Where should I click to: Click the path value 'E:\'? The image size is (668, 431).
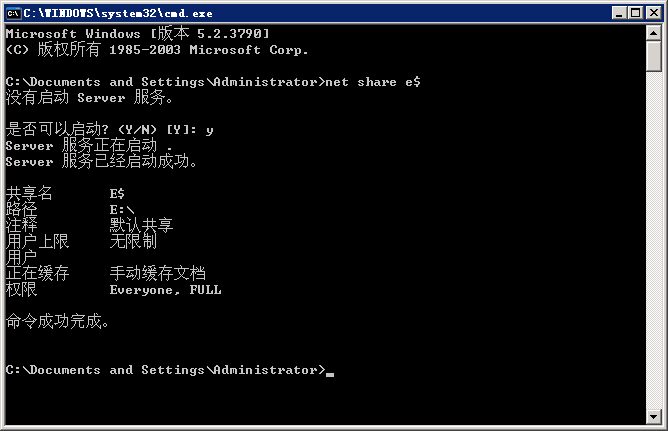click(121, 210)
